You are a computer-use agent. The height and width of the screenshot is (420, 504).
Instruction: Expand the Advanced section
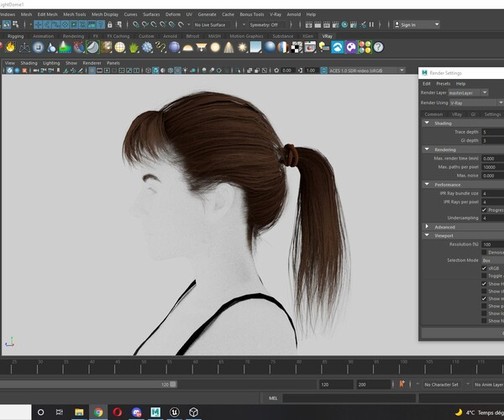coord(427,227)
